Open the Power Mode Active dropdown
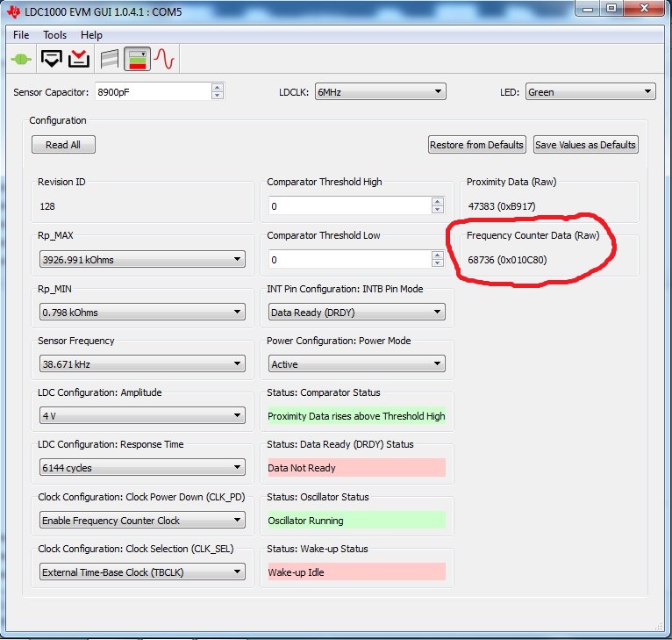Screen dimensions: 672x640 356,363
